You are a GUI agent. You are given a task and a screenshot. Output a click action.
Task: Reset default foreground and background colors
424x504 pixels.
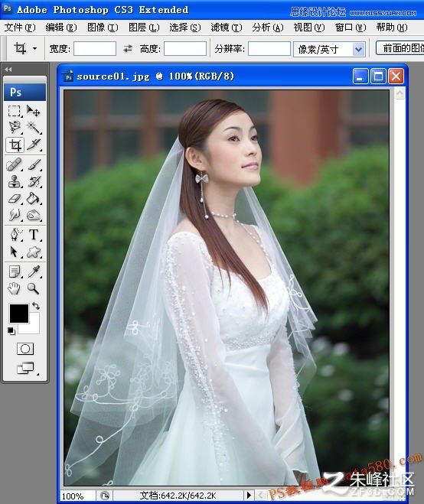click(x=11, y=330)
